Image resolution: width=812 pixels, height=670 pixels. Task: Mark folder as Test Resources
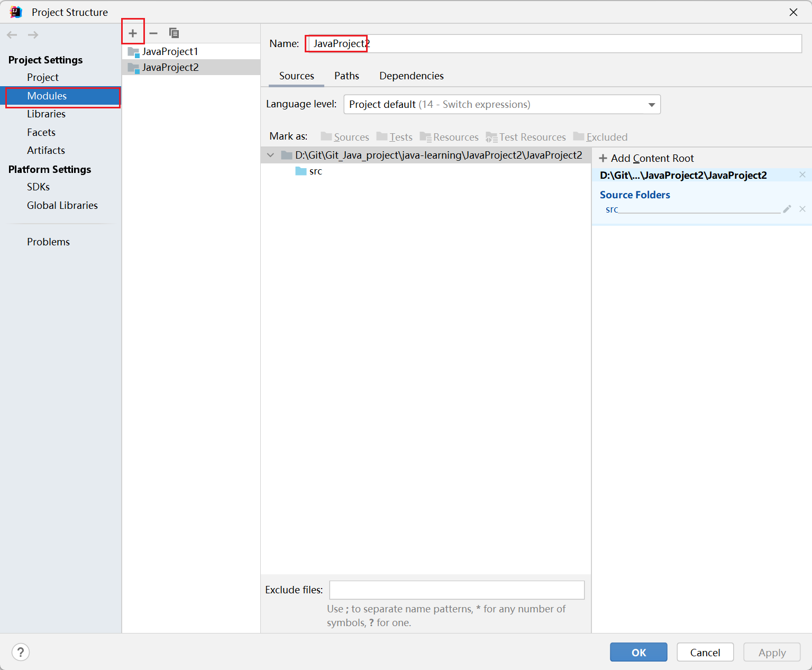point(526,137)
